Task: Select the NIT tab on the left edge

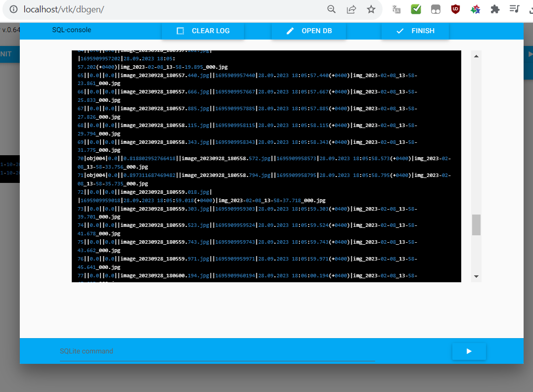Action: point(6,54)
